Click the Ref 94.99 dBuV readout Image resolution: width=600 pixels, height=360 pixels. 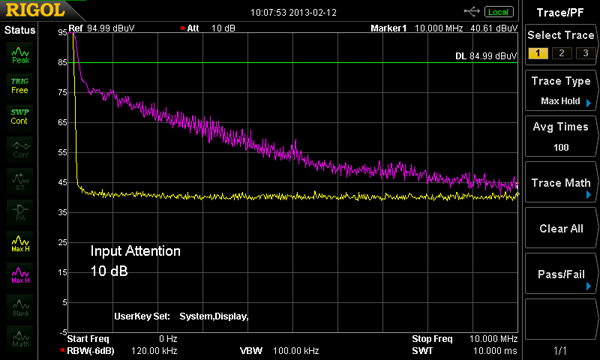click(x=101, y=28)
